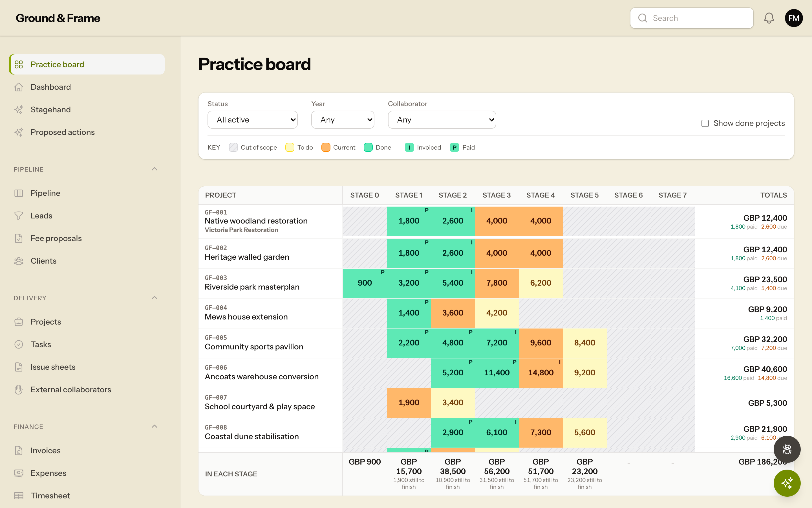Click the 14,800 cell for Ancoats warehouse
The width and height of the screenshot is (812, 508).
tap(540, 373)
